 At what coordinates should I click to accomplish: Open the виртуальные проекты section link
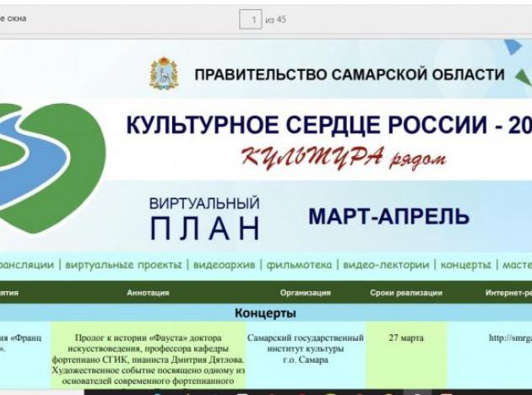click(x=123, y=265)
